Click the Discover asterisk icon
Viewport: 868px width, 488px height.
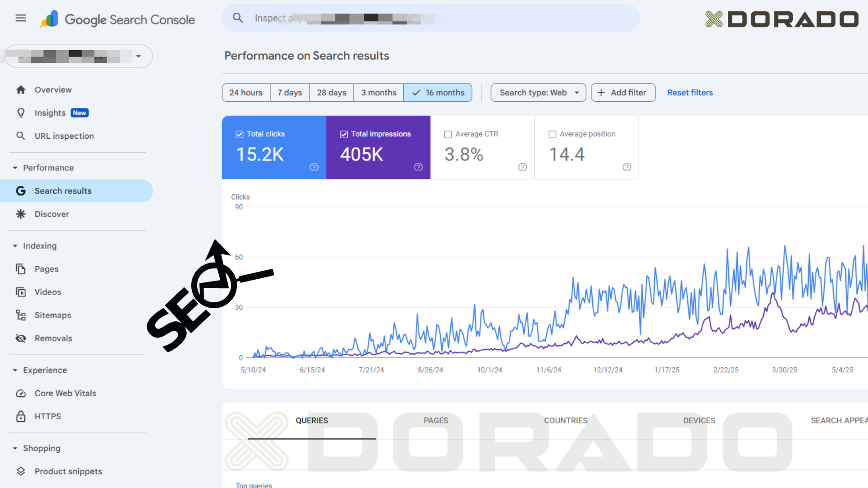[21, 214]
